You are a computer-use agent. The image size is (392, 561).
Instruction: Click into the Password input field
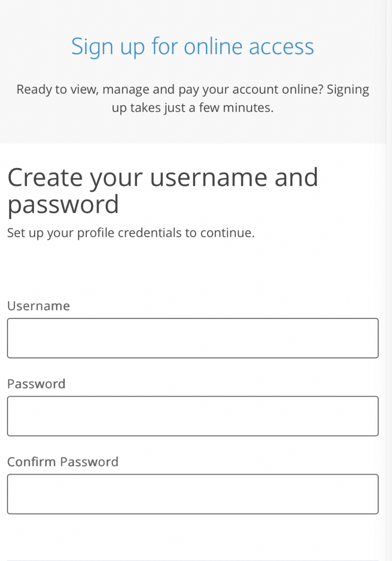(x=193, y=416)
